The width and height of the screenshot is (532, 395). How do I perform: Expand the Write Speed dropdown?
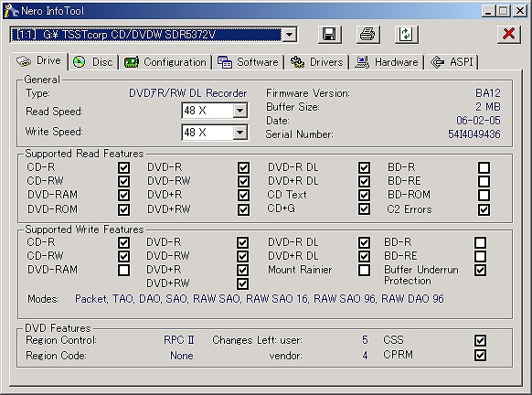[x=239, y=133]
